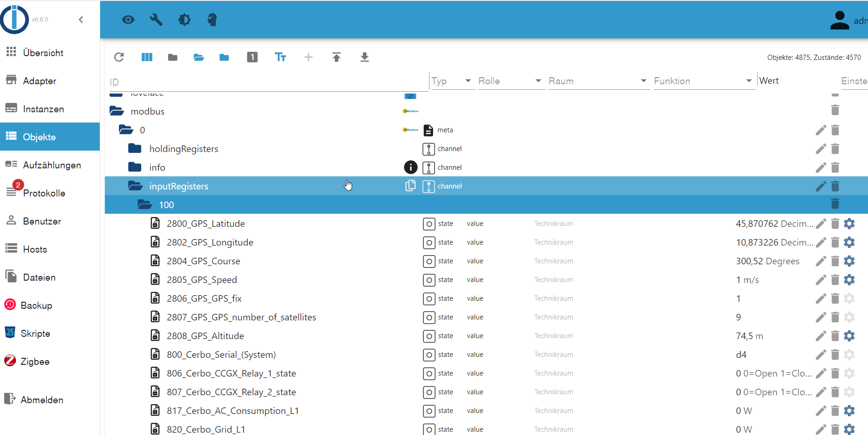This screenshot has width=868, height=435.
Task: Open Skripte in the sidebar
Action: click(50, 333)
